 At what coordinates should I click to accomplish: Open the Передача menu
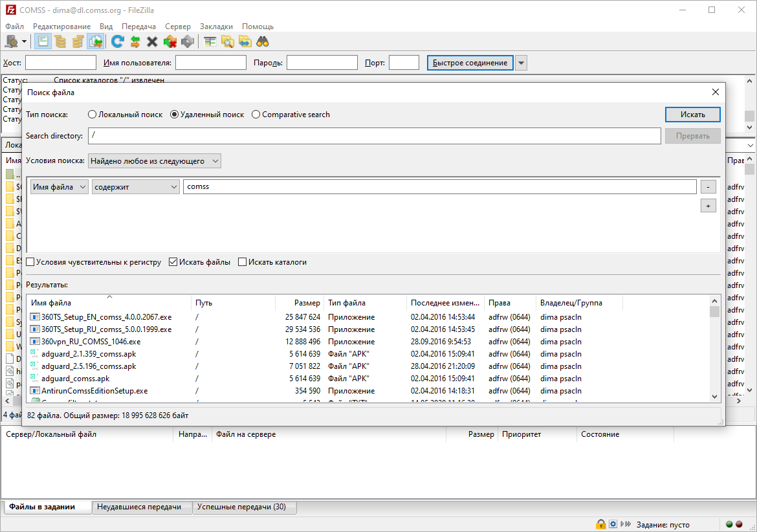138,27
